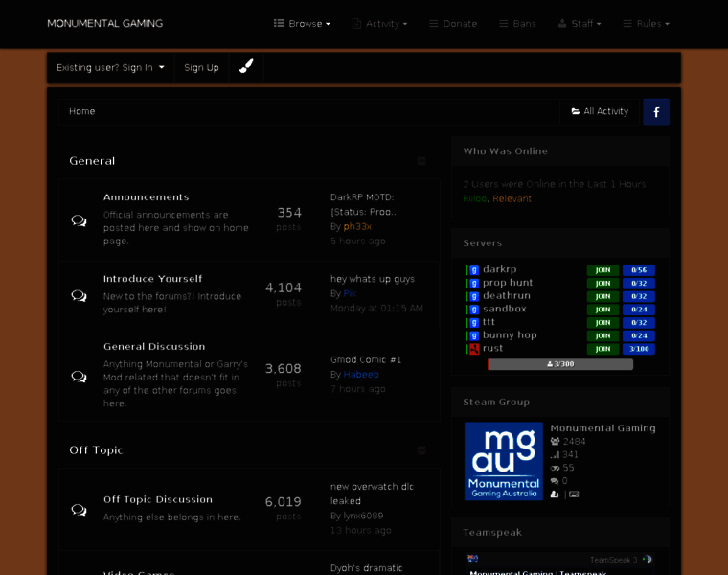The height and width of the screenshot is (575, 728).
Task: Open the theme paintbrush icon
Action: [245, 66]
